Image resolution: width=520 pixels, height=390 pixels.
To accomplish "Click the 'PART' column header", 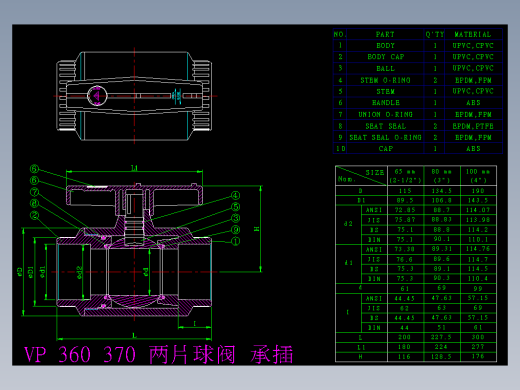I will pyautogui.click(x=385, y=34).
